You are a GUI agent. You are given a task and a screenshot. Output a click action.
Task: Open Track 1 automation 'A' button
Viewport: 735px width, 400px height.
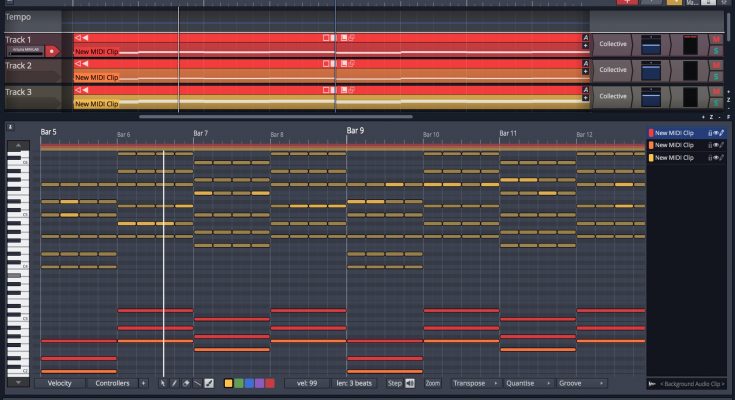pyautogui.click(x=585, y=37)
